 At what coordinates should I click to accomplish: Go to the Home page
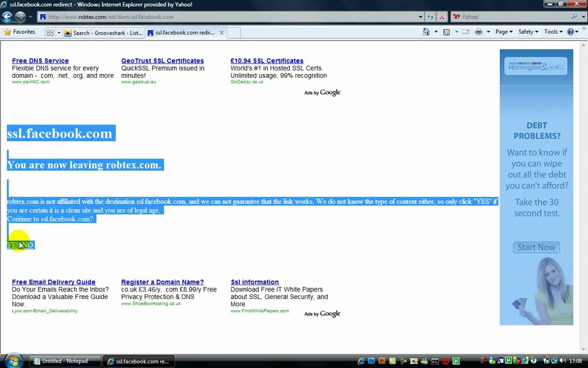[426, 32]
